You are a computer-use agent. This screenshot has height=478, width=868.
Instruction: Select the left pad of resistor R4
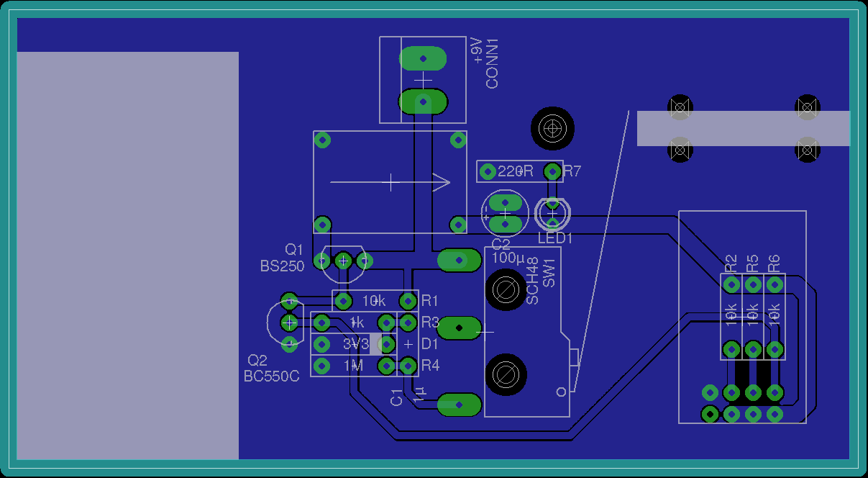(x=322, y=366)
